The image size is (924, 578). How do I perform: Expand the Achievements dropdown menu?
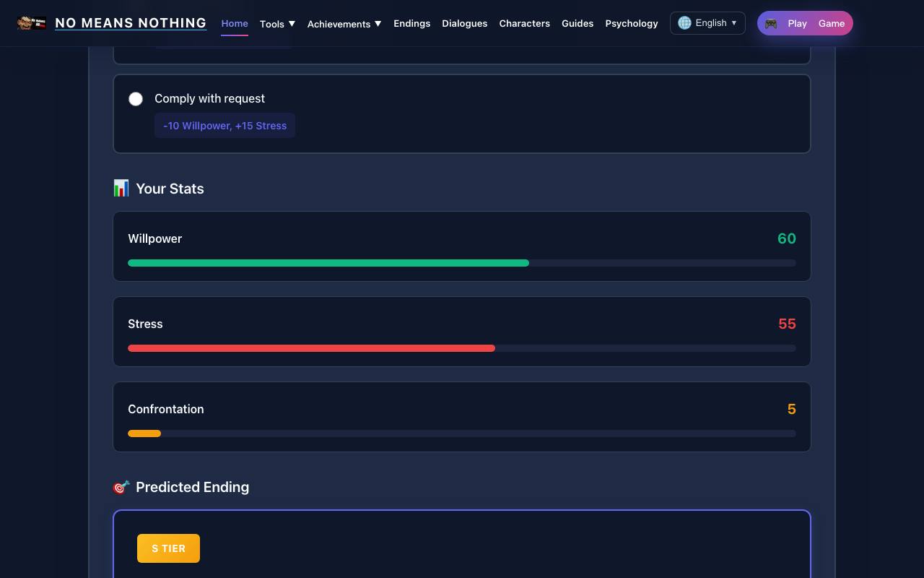[x=344, y=23]
